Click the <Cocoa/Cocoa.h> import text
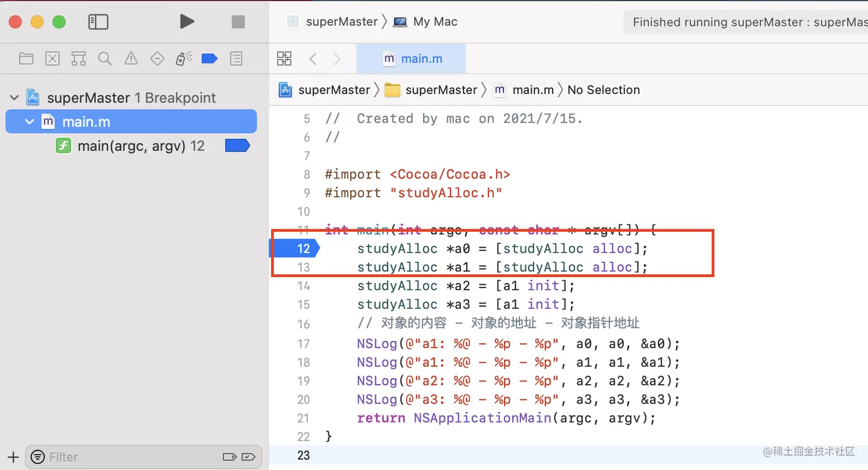The height and width of the screenshot is (470, 868). pyautogui.click(x=450, y=174)
